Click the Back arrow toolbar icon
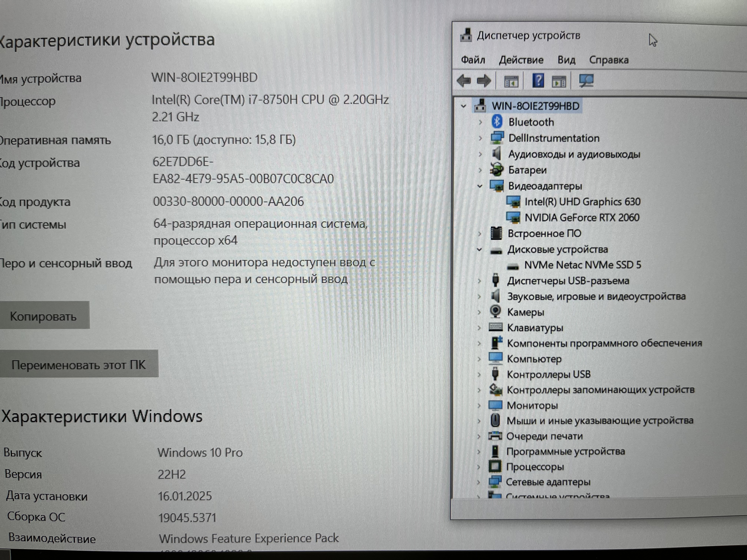747x560 pixels. pyautogui.click(x=464, y=81)
